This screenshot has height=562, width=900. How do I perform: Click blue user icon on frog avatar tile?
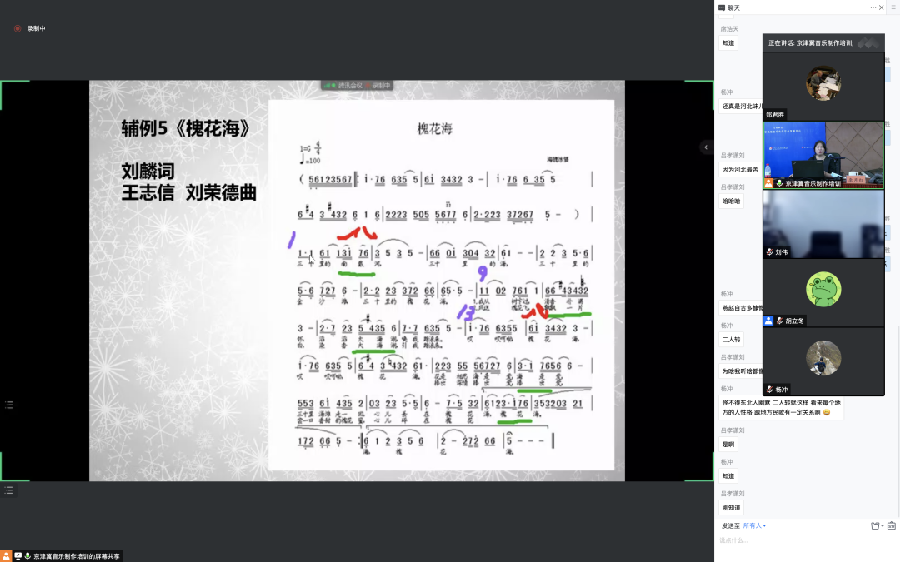(x=769, y=321)
